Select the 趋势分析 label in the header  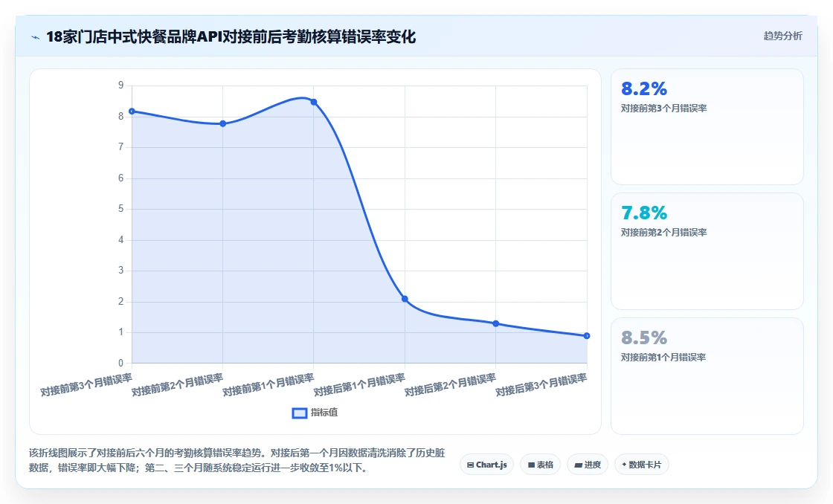pos(782,36)
